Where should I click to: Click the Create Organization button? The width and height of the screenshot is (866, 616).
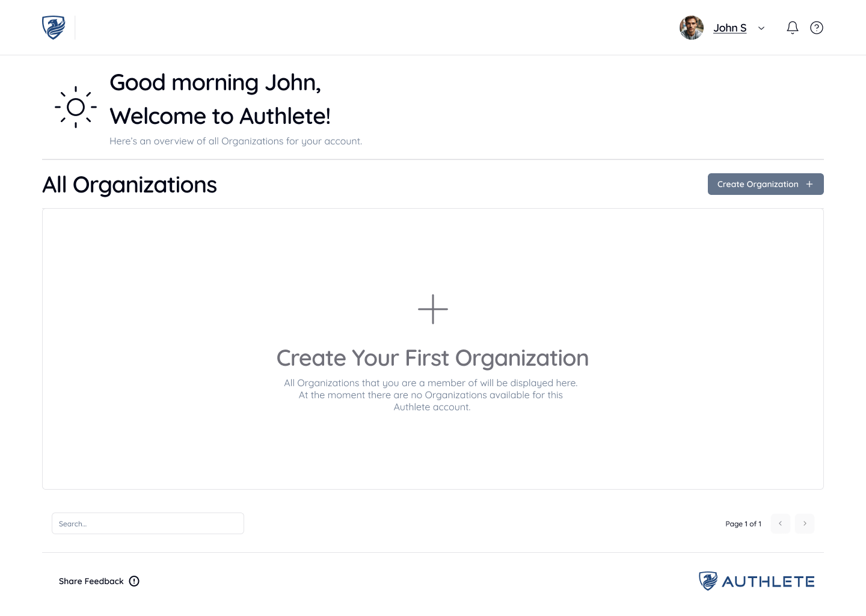[x=766, y=184]
